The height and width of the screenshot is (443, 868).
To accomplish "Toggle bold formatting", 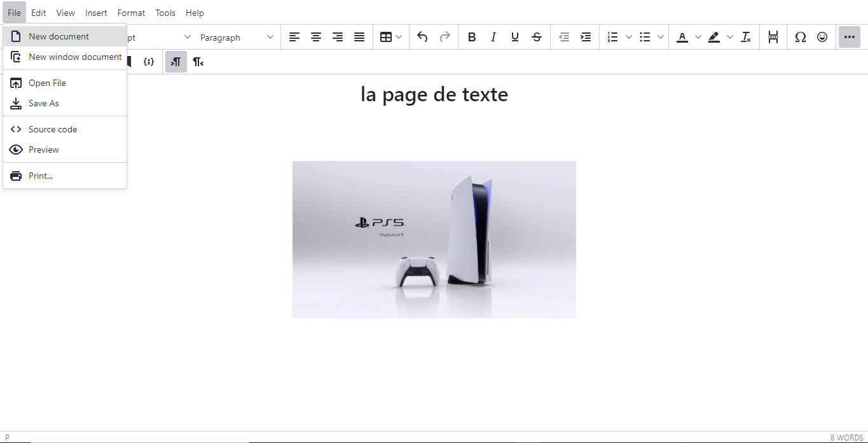I will tap(472, 37).
